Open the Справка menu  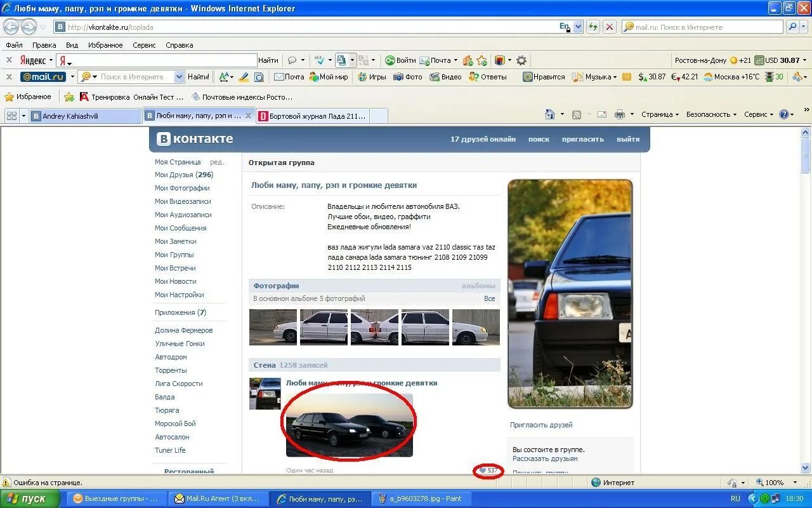coord(180,45)
